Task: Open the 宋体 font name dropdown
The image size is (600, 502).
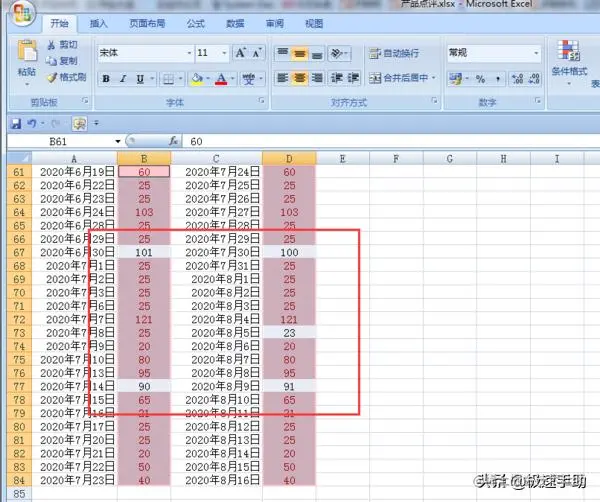Action: point(189,53)
